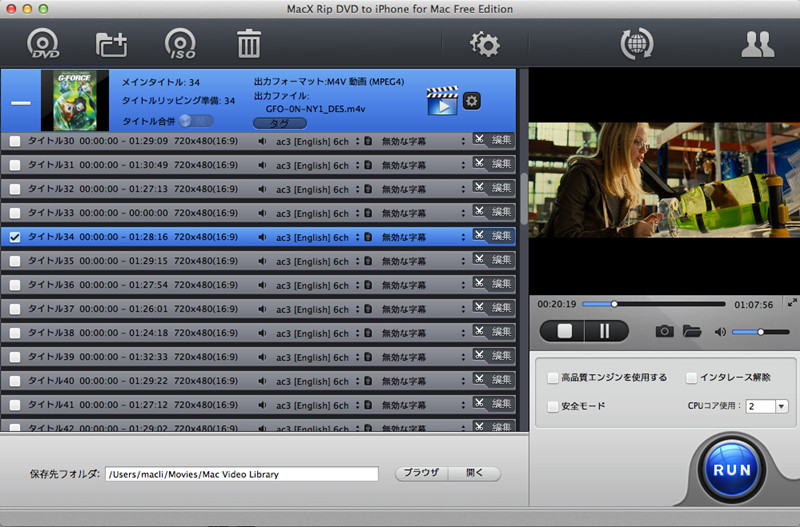
Task: Click the trash can delete icon
Action: coord(248,43)
